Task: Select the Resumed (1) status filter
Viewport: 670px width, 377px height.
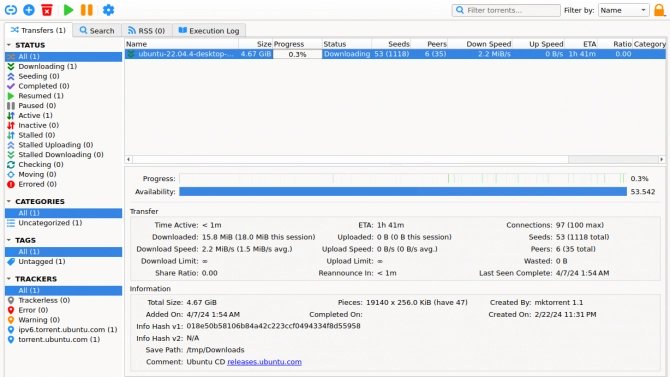Action: pyautogui.click(x=63, y=96)
